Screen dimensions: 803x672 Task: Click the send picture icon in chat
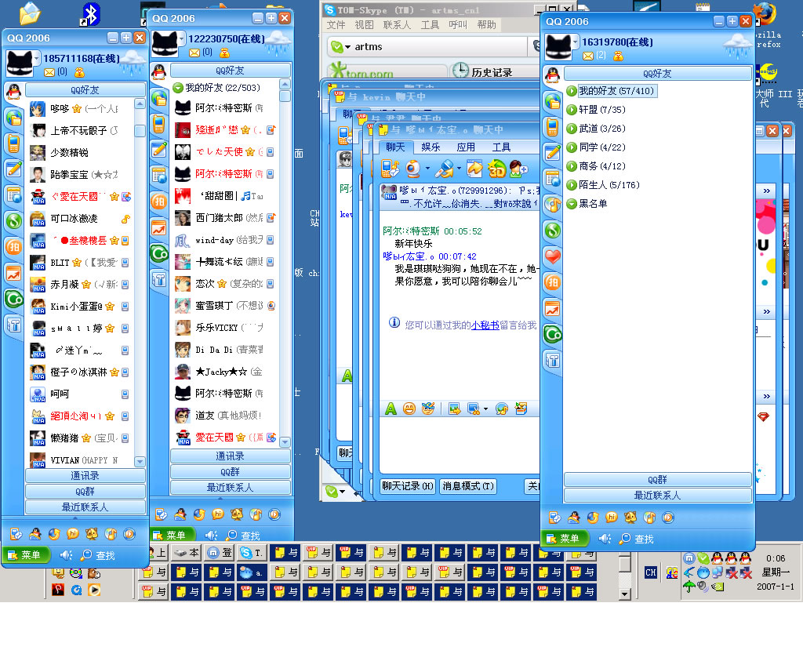pyautogui.click(x=454, y=409)
